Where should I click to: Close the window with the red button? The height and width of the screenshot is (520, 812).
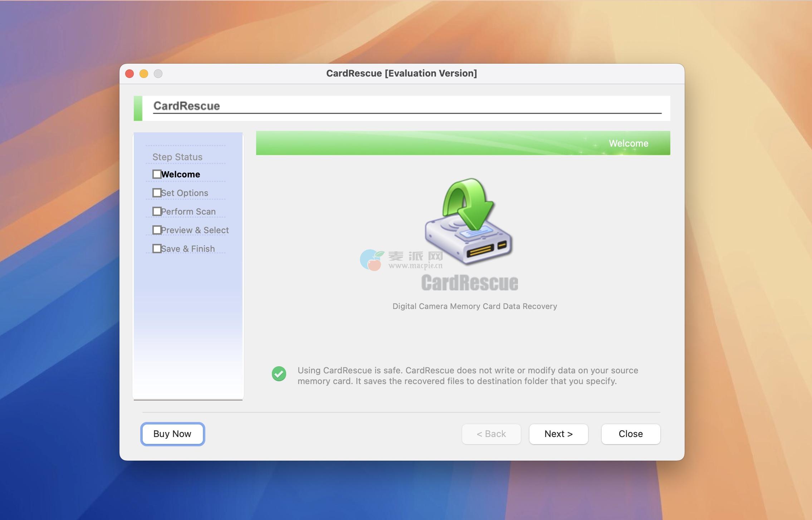pyautogui.click(x=129, y=74)
